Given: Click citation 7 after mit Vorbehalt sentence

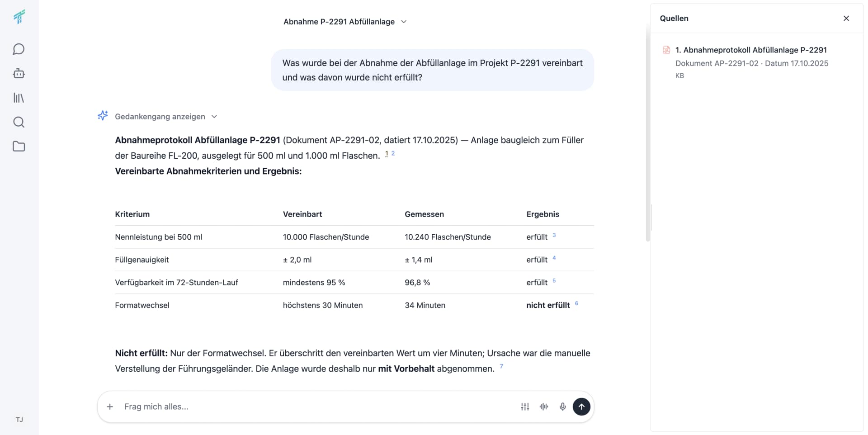Looking at the screenshot, I should 501,366.
